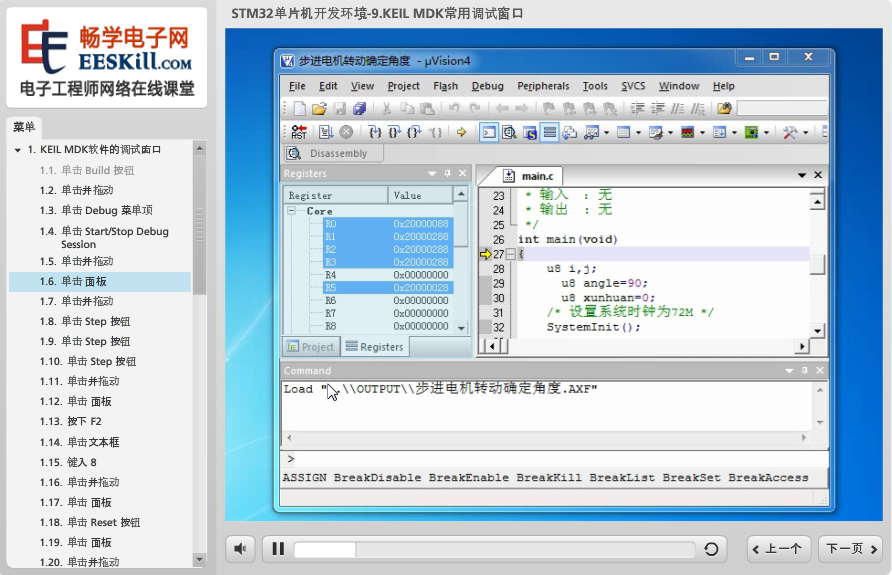Click the Step Out icon
This screenshot has height=575, width=892.
(414, 133)
